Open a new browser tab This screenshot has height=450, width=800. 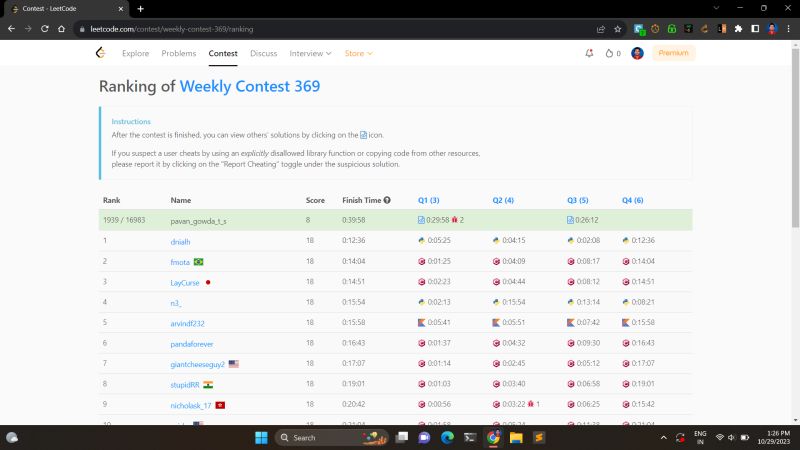click(x=140, y=9)
